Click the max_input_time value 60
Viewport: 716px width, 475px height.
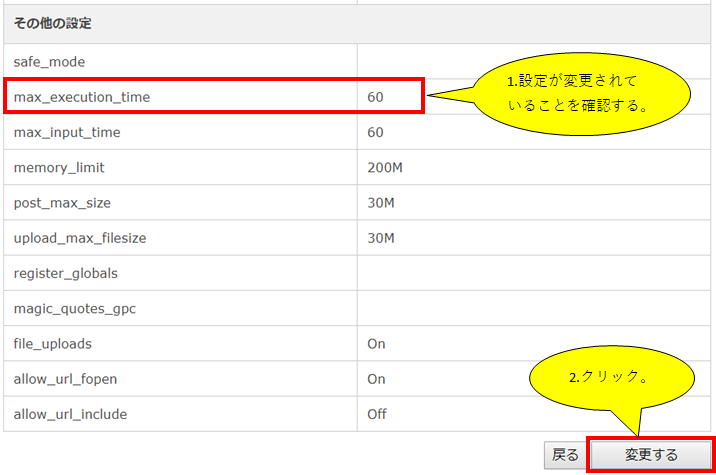point(375,132)
